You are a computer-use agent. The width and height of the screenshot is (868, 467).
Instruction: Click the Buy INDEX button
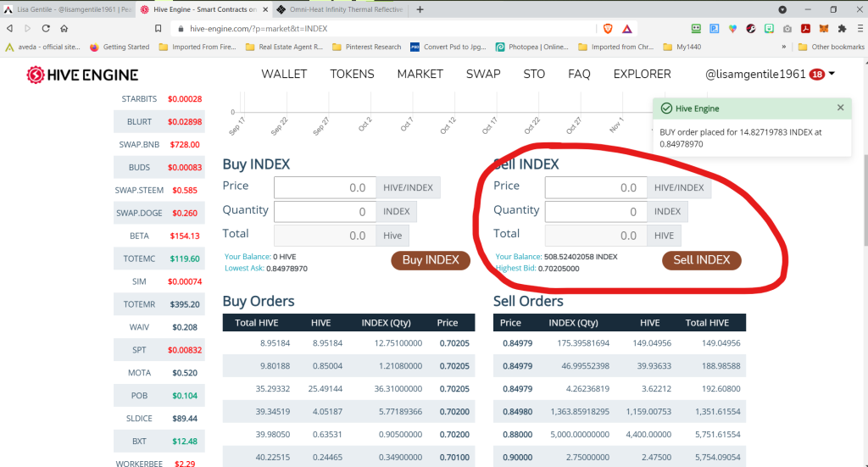click(431, 260)
